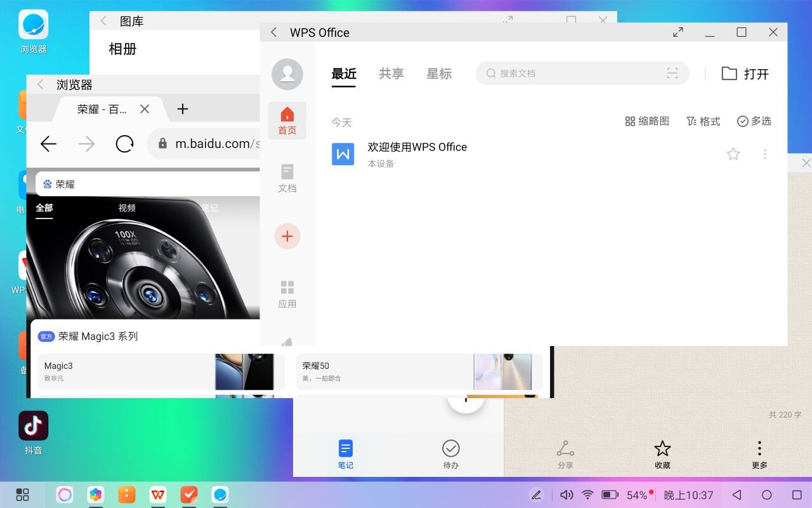Open 更多 options in the note toolbar
This screenshot has width=812, height=508.
point(759,455)
